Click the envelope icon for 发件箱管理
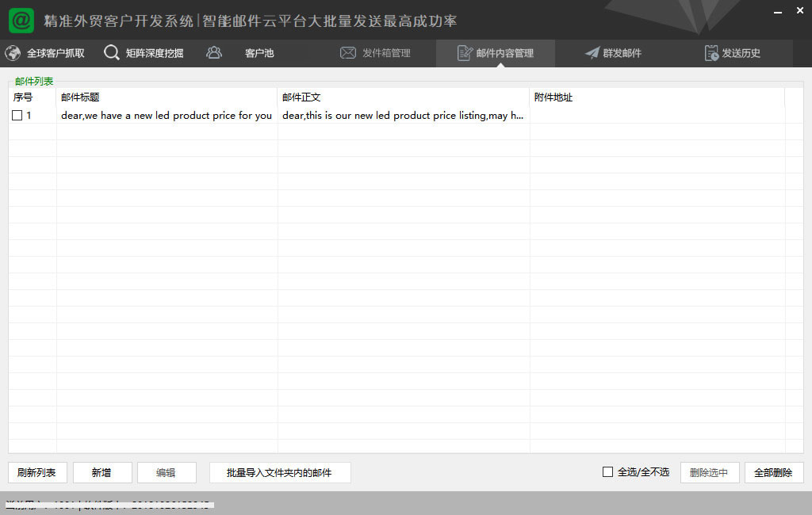 (347, 53)
